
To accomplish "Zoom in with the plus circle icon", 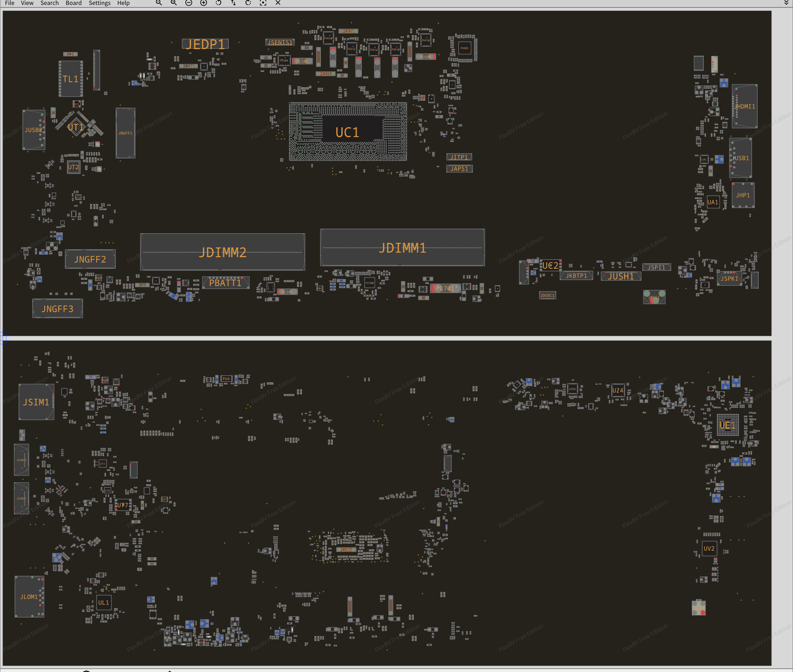I will click(204, 3).
